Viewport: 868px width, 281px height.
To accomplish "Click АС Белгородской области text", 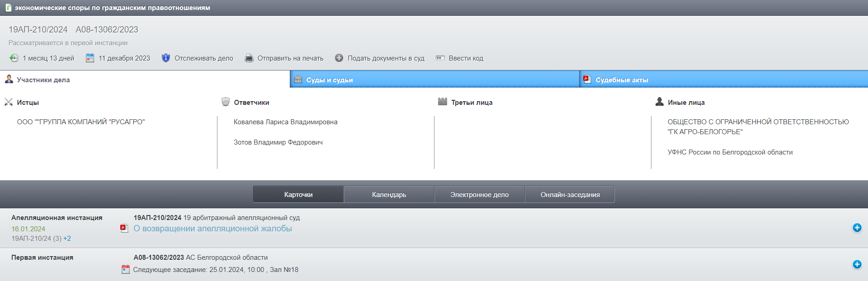I will click(x=226, y=258).
